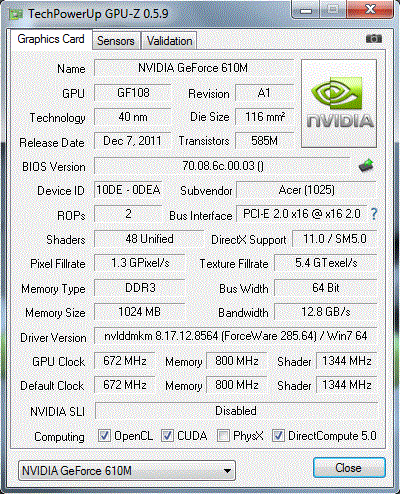This screenshot has width=400, height=494.
Task: Click the Bus Interface question mark icon
Action: click(374, 214)
